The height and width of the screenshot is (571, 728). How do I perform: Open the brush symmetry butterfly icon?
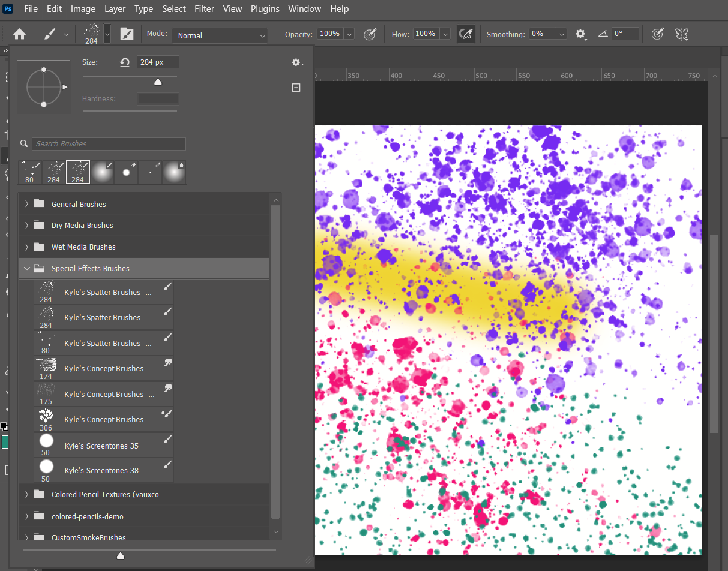point(681,34)
